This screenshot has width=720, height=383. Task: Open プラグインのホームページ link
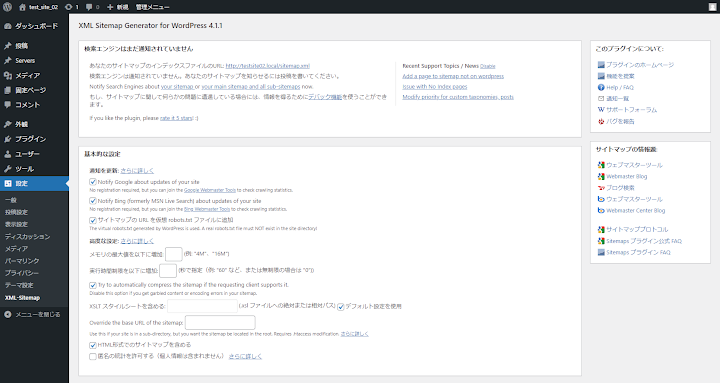[640, 65]
